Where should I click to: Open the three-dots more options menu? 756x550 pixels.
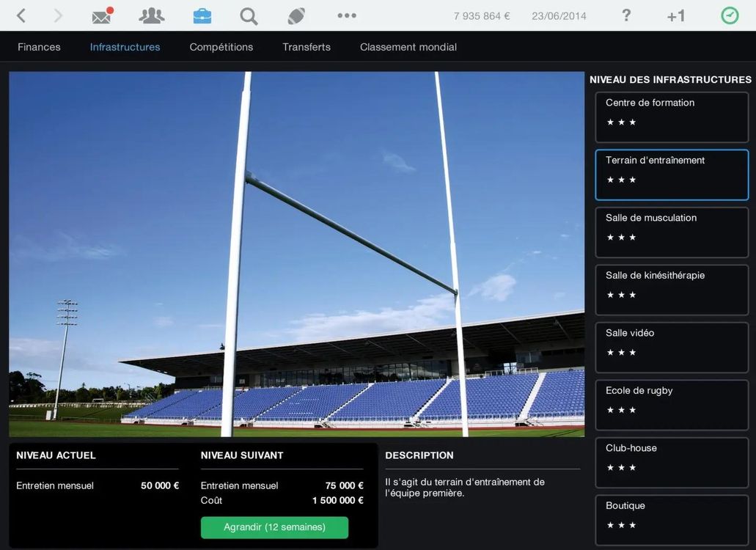tap(346, 15)
